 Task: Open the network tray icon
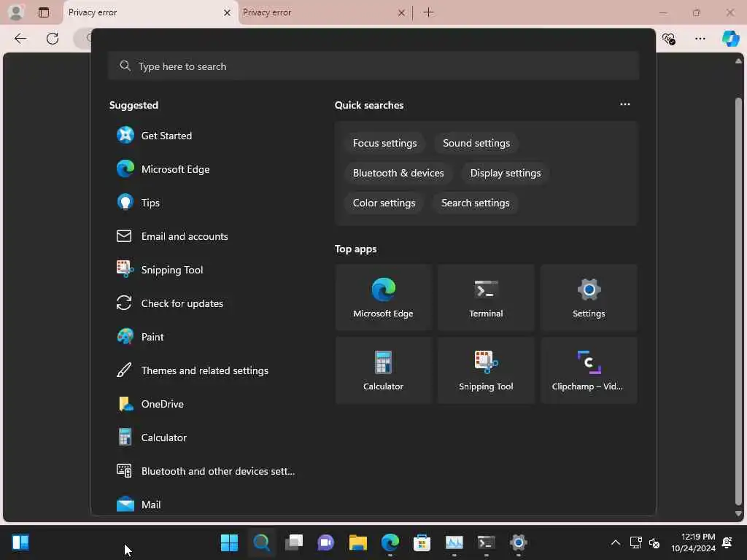coord(636,542)
